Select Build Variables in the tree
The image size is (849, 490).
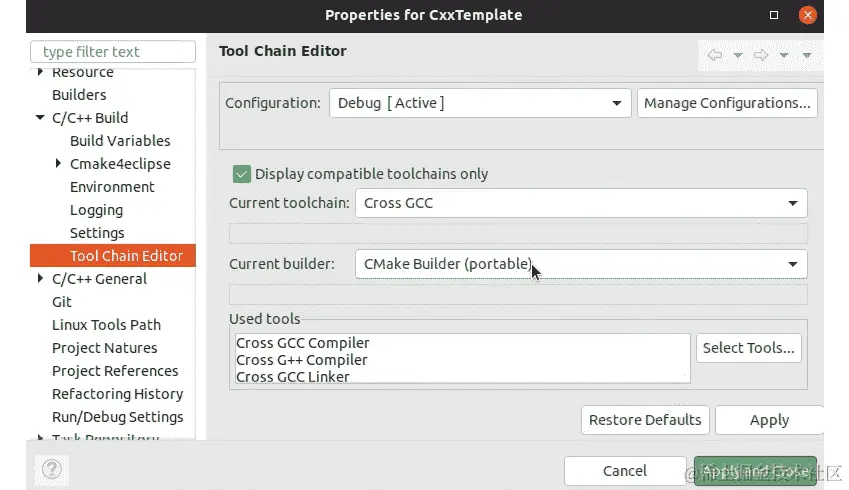tap(120, 141)
